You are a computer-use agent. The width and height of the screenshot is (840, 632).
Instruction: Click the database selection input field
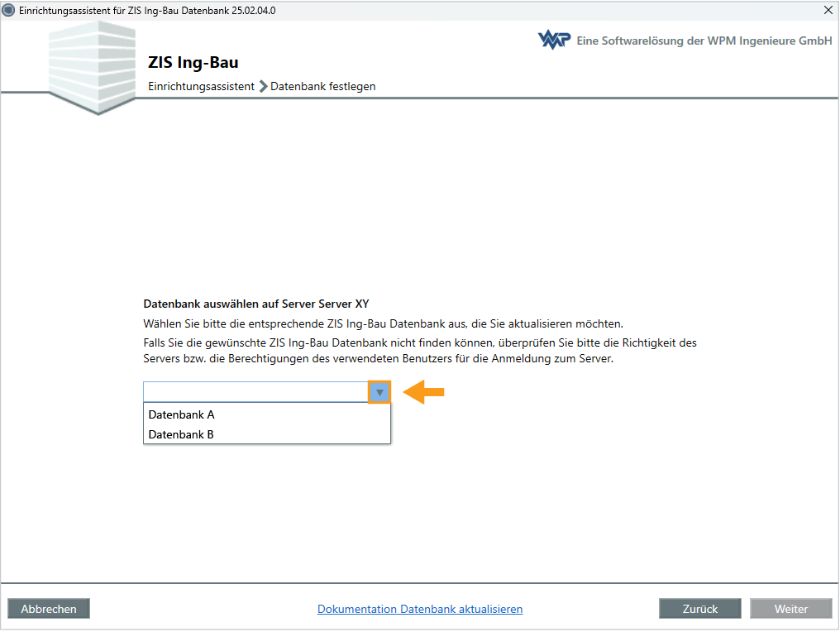(255, 392)
